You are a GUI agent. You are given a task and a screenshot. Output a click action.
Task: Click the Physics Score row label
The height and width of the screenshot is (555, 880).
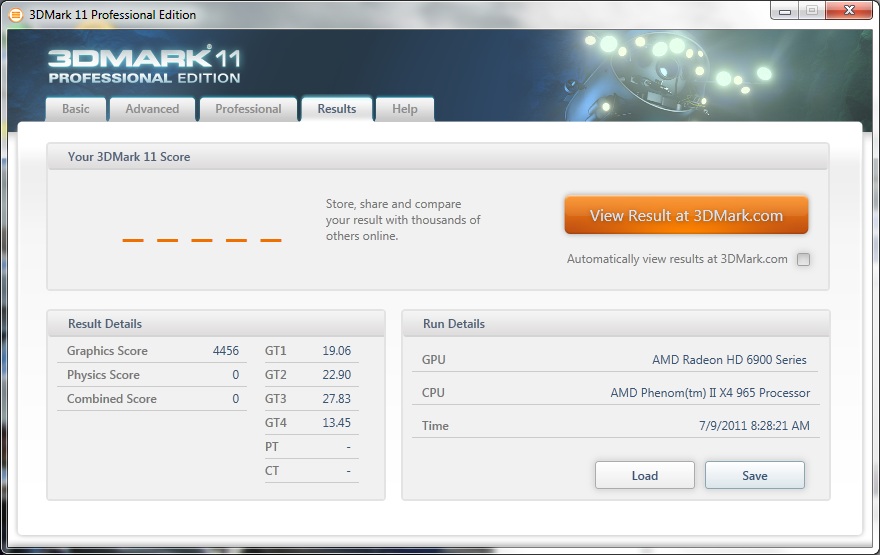[103, 375]
